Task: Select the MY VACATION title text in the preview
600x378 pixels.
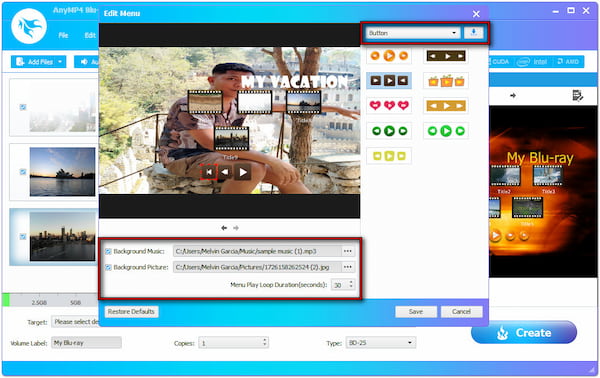Action: click(x=295, y=81)
